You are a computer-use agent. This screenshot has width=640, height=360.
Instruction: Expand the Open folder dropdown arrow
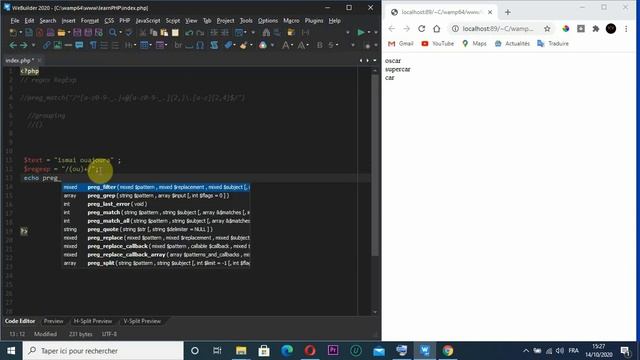point(69,32)
